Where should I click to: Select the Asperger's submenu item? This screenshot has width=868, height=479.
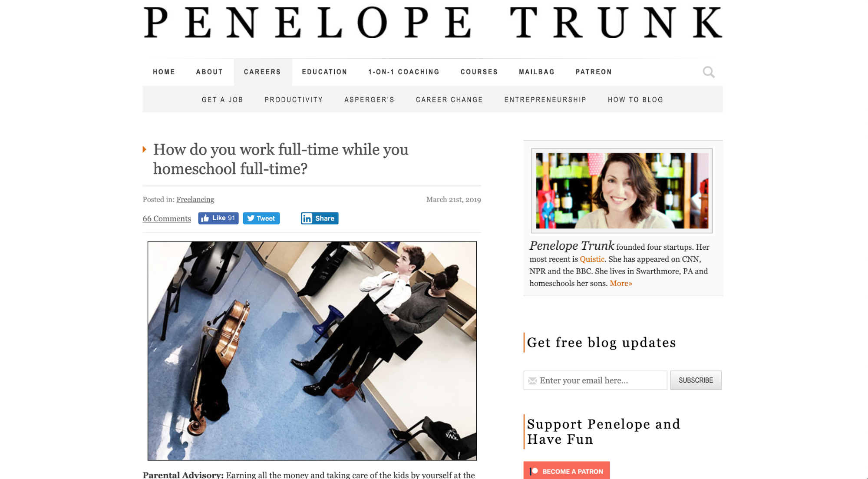(x=369, y=100)
